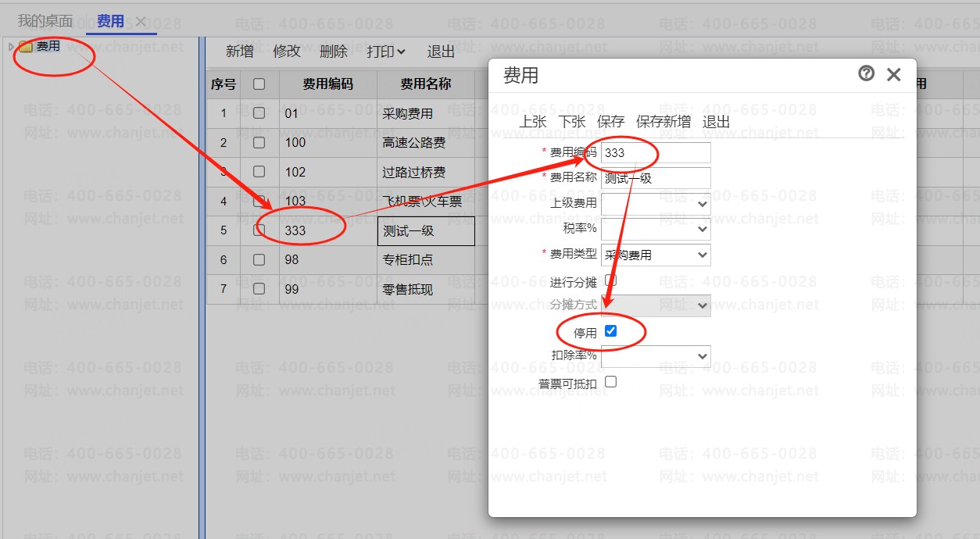
Task: Open the help icon in 费用 dialog
Action: [866, 73]
